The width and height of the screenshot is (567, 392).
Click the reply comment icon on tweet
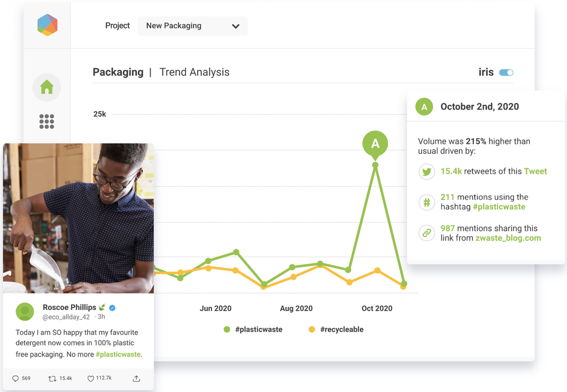(15, 378)
